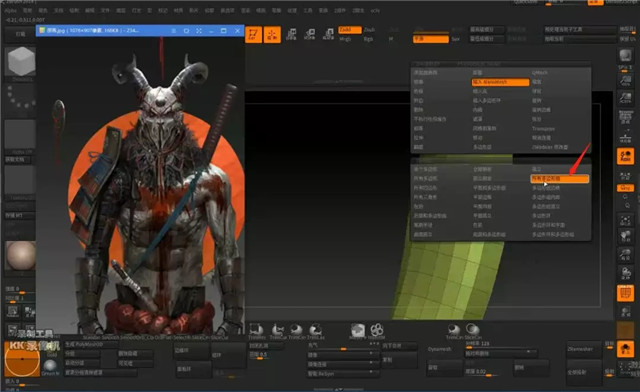Click the orange smooth button in top shelf

pyautogui.click(x=431, y=39)
